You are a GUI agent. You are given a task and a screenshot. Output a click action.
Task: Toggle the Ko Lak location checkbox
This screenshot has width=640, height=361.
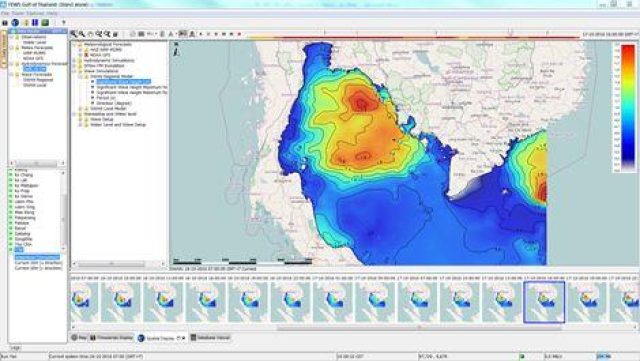coord(11,180)
